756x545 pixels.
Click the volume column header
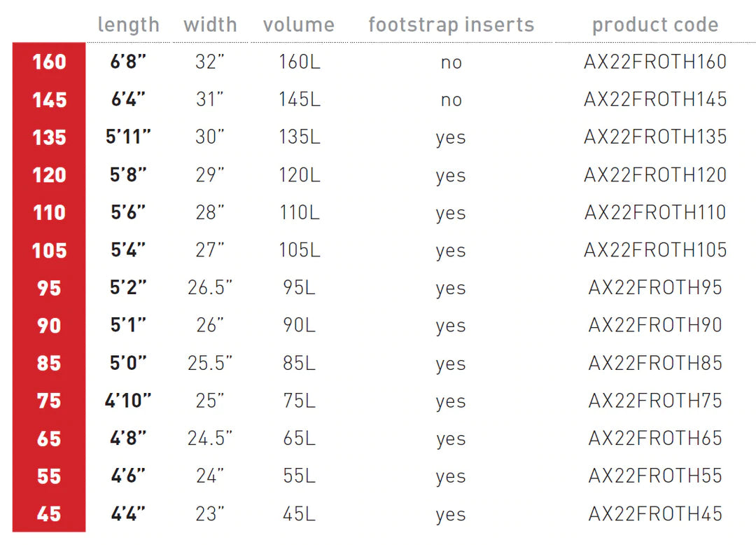coord(299,25)
